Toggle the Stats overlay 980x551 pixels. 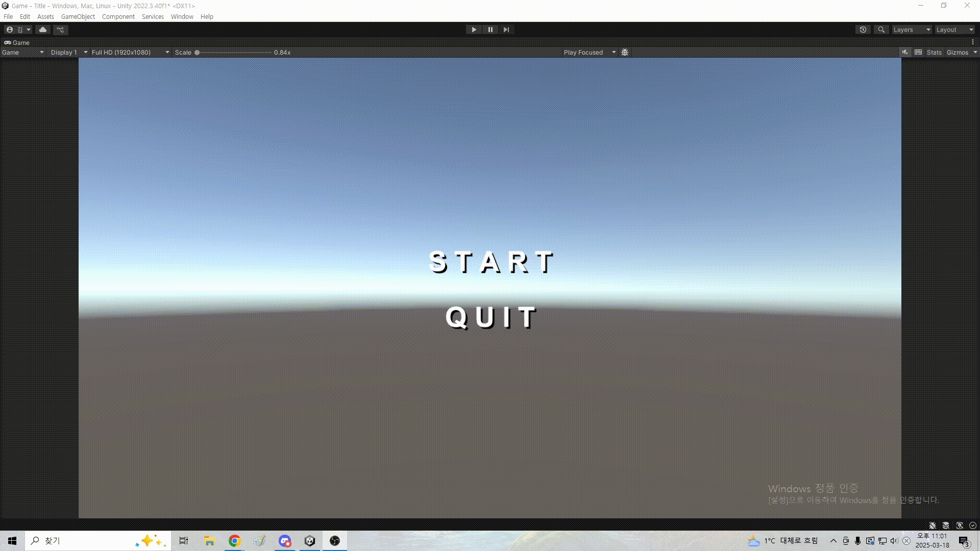pyautogui.click(x=934, y=52)
